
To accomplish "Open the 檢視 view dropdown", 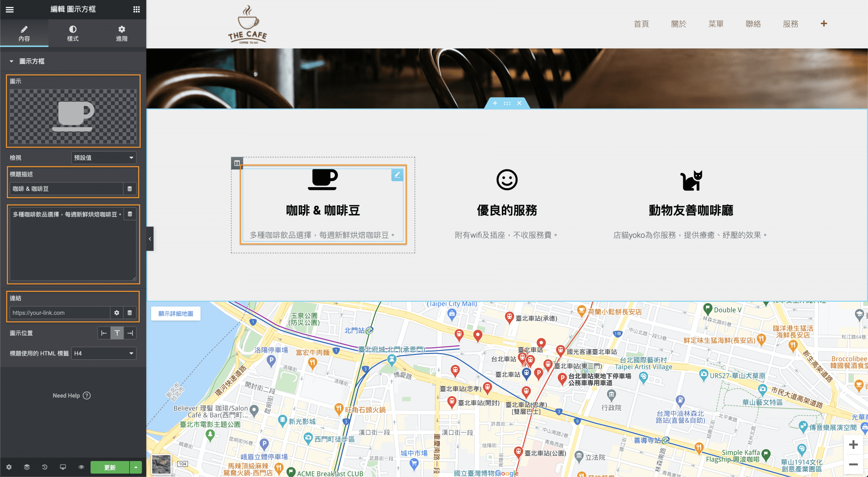I will click(x=104, y=158).
